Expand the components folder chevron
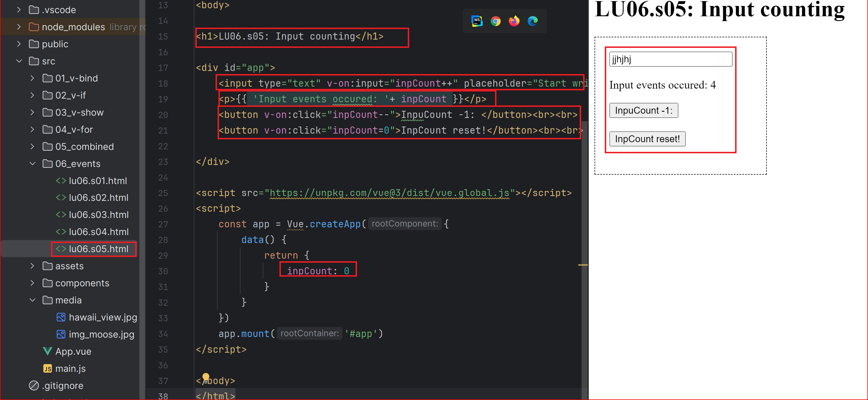 tap(32, 283)
